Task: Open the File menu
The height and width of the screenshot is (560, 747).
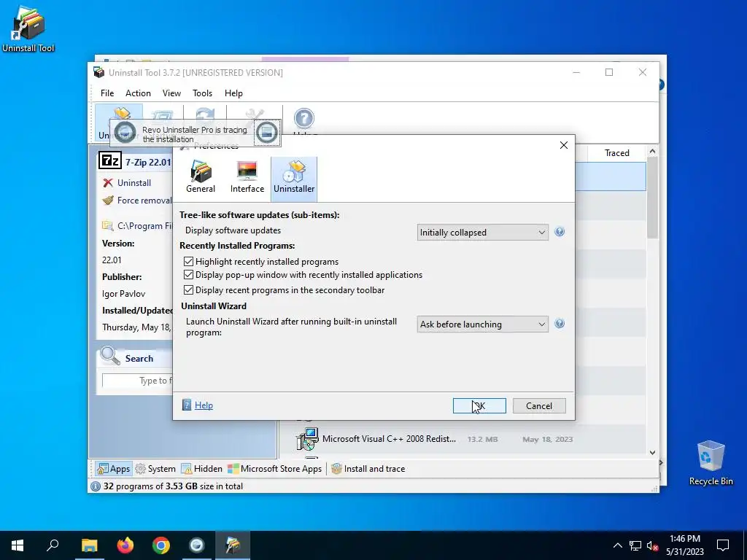Action: (x=107, y=93)
